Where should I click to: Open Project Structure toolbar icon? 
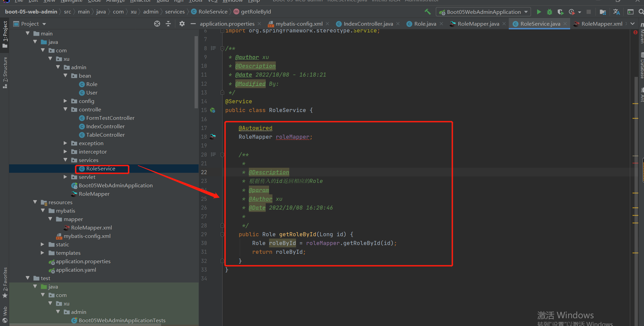click(603, 12)
